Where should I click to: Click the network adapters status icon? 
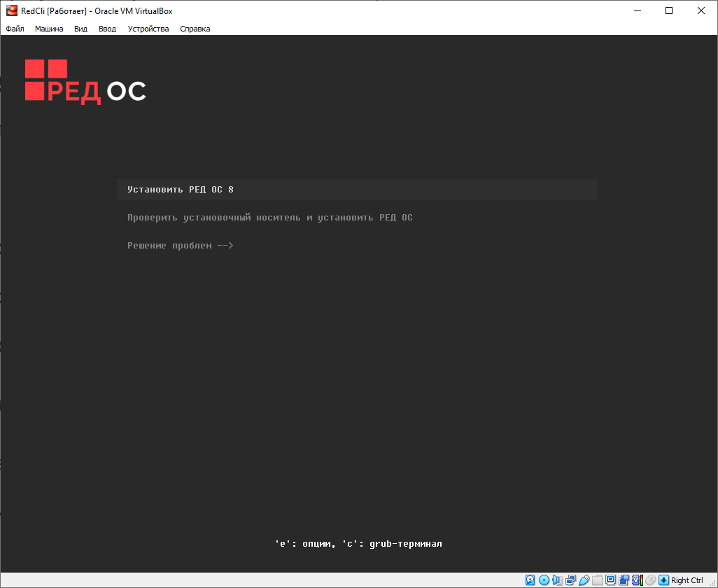pyautogui.click(x=570, y=580)
